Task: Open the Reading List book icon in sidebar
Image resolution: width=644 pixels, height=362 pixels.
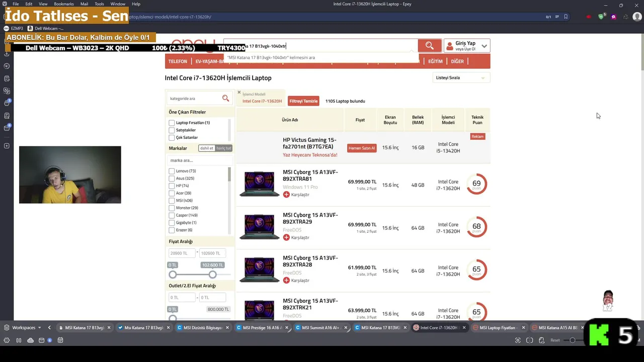Action: (x=7, y=116)
